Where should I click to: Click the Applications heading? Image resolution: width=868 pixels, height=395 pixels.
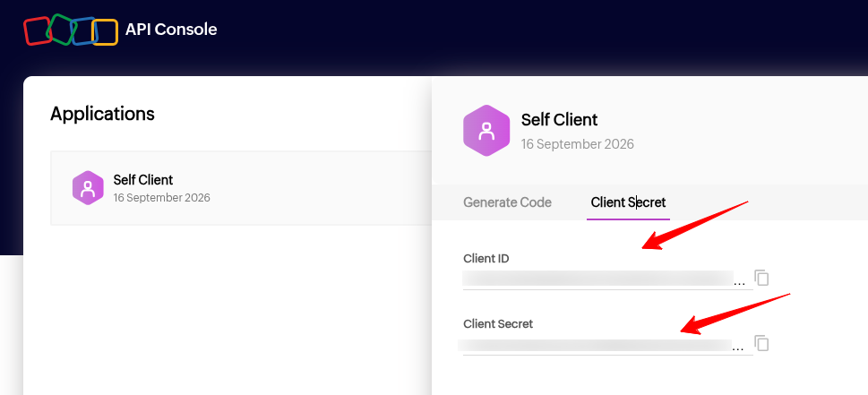pyautogui.click(x=102, y=114)
